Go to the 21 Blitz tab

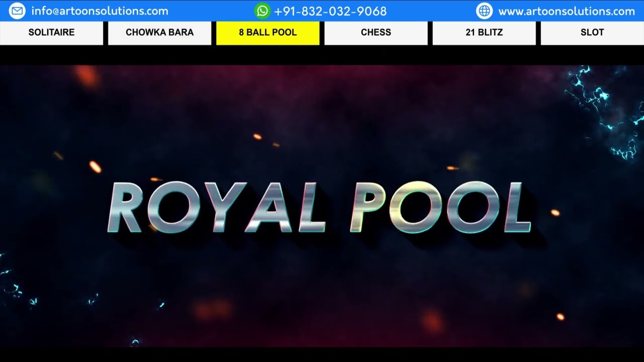[484, 33]
